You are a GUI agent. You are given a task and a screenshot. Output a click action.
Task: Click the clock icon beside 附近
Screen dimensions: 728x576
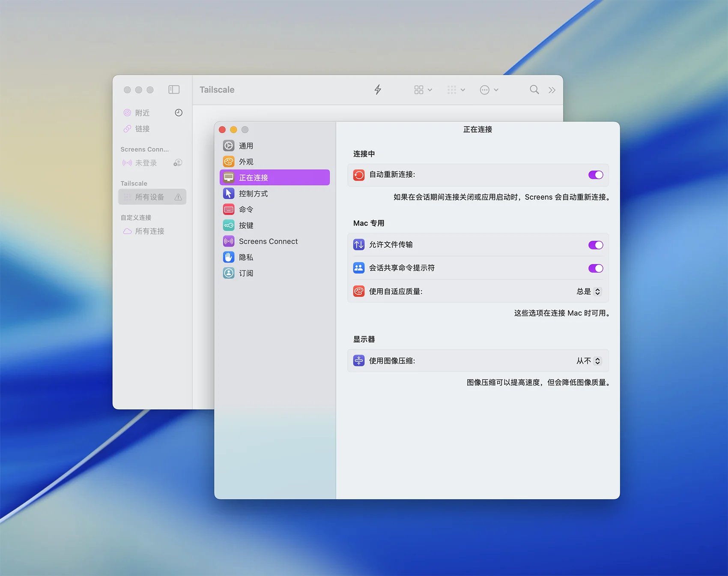pos(179,113)
